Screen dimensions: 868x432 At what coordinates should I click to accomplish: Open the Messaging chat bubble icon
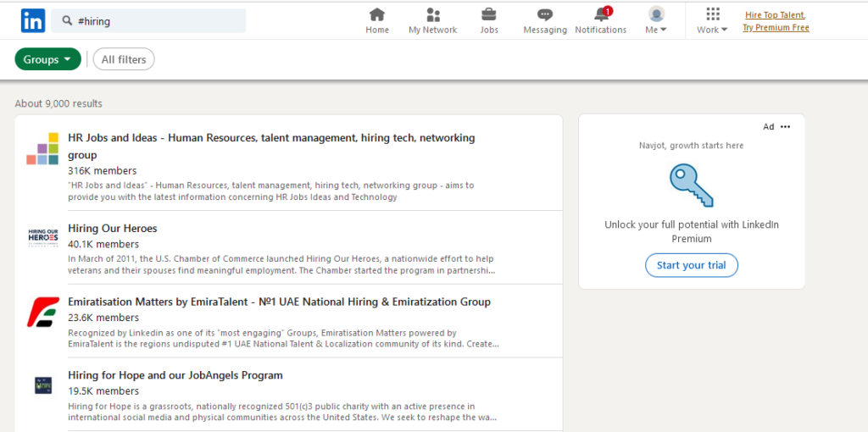(545, 15)
